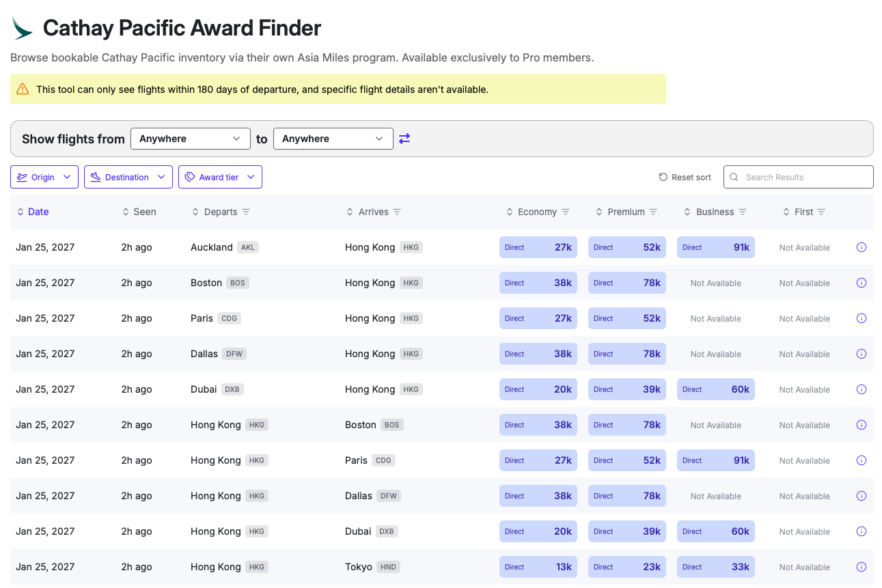Select Business 91k for Auckland to Hong Kong
The width and height of the screenshot is (882, 588).
coord(716,247)
